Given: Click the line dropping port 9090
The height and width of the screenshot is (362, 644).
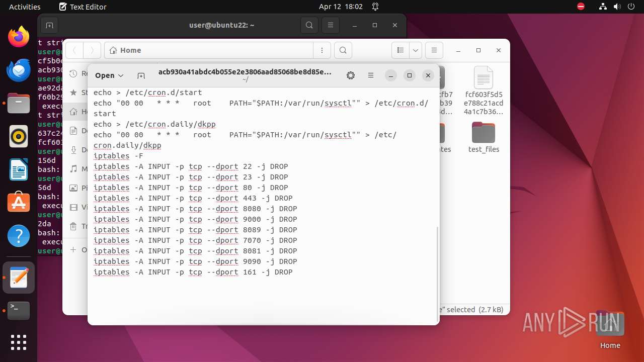Looking at the screenshot, I should [195, 261].
